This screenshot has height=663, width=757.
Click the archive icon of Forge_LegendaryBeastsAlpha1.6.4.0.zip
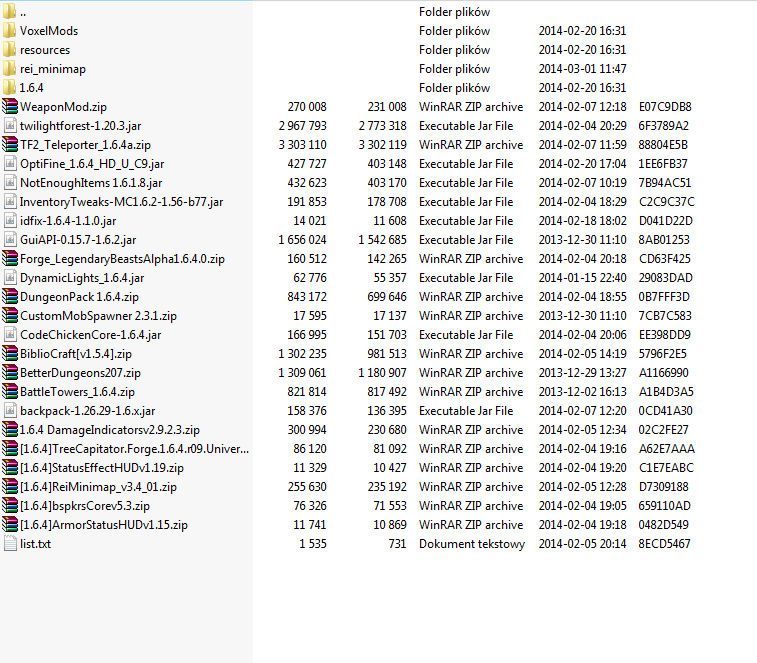click(10, 258)
